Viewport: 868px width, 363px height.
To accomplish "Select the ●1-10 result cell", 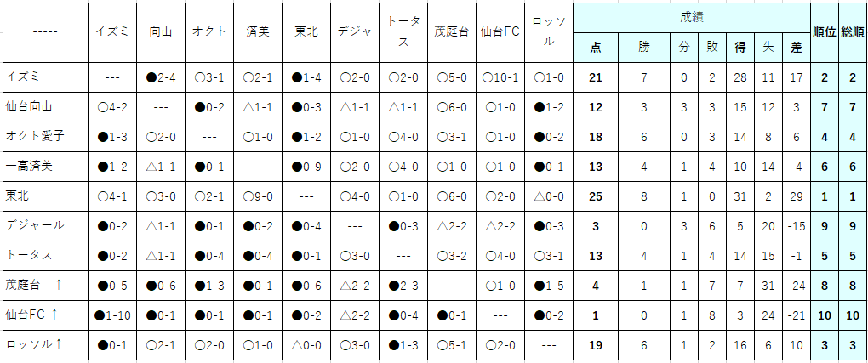I will click(x=112, y=316).
